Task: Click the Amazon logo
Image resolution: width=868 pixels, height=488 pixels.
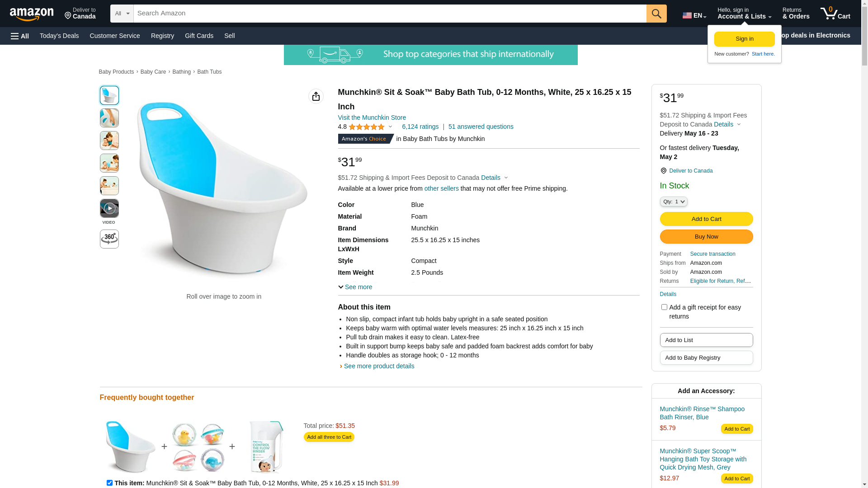Action: [x=32, y=14]
